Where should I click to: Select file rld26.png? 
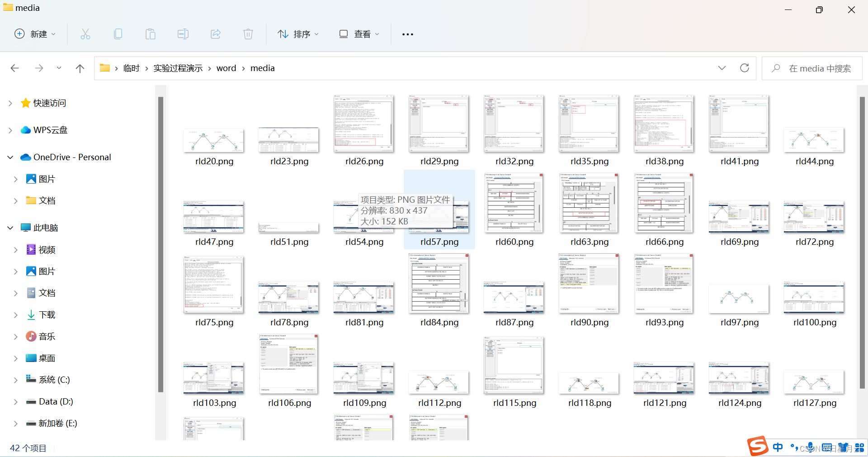364,130
